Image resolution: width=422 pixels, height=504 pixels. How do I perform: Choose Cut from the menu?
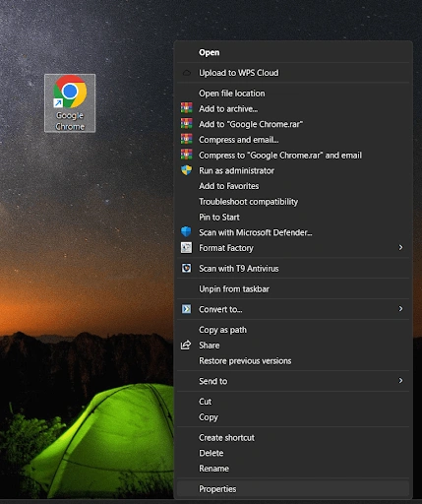(293, 402)
